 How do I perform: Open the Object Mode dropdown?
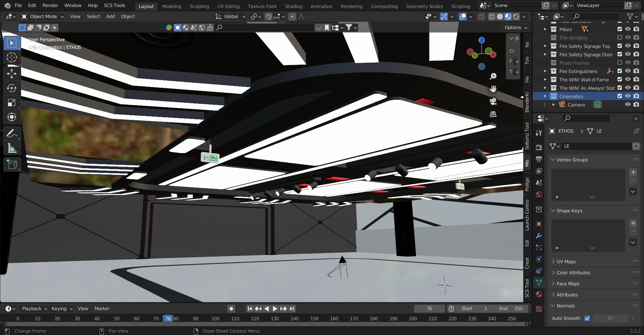tap(42, 16)
